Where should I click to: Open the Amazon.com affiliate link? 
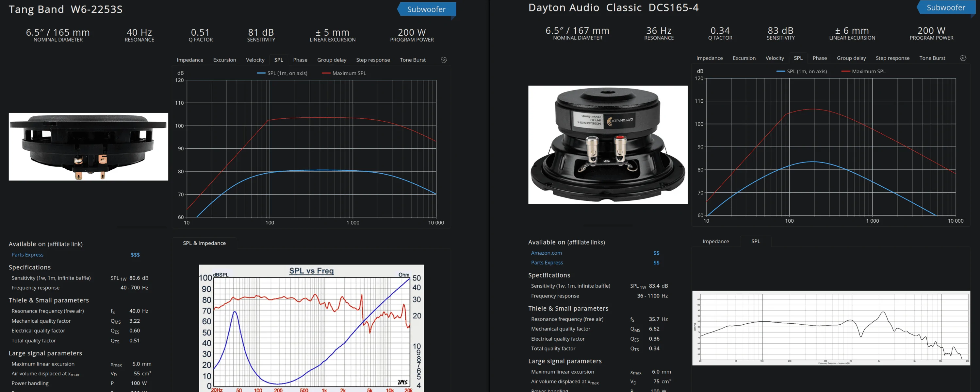[546, 253]
